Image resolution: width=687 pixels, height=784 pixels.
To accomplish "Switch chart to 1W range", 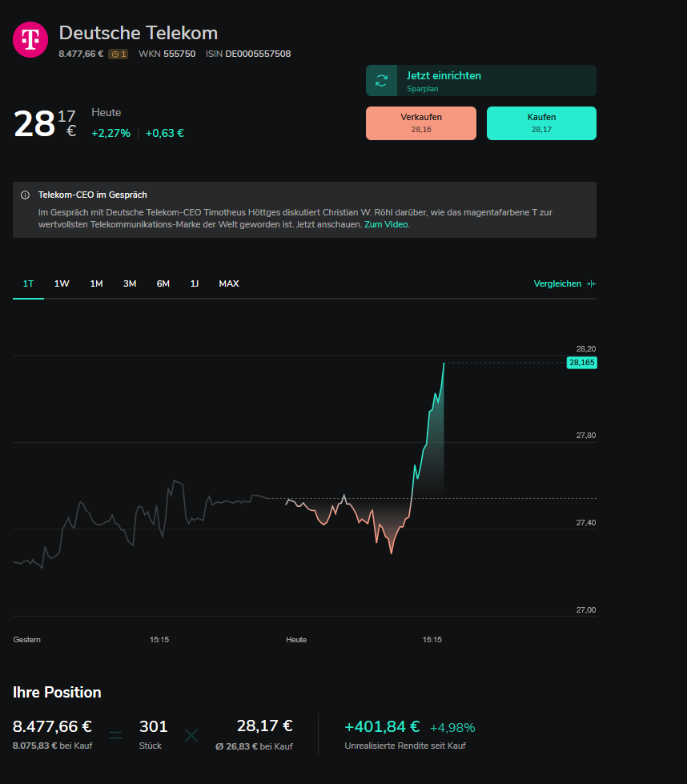I will [62, 283].
